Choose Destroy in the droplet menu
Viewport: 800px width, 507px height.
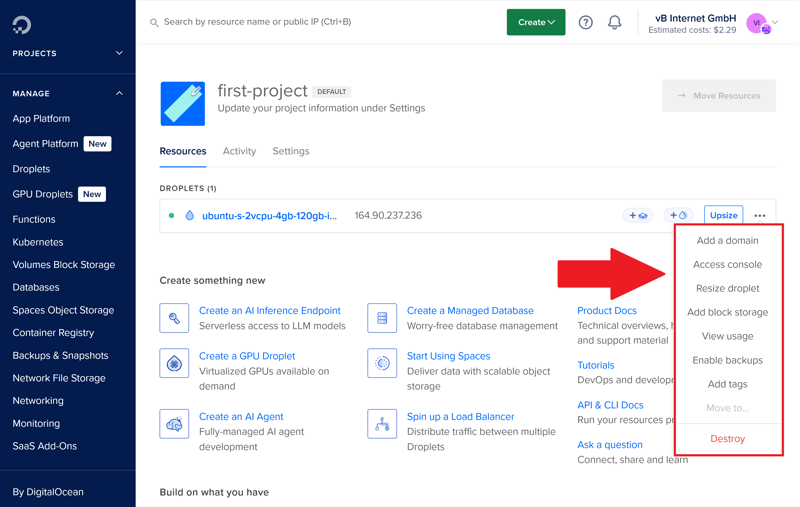[x=727, y=439]
